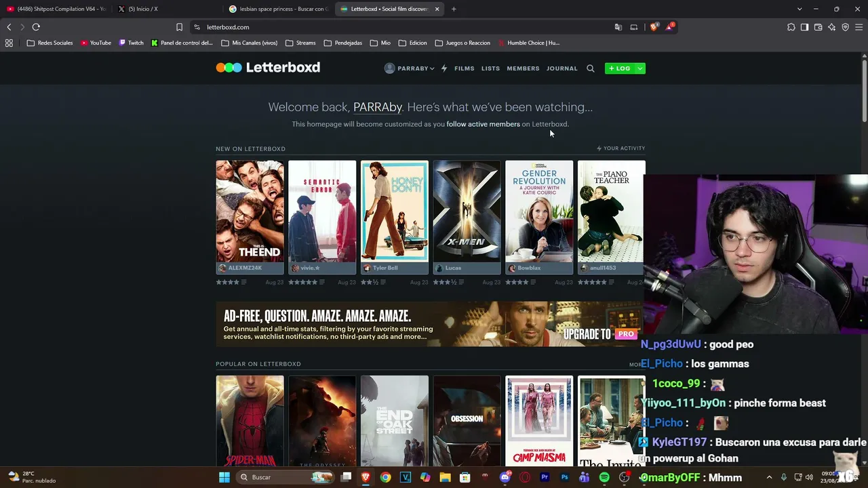Open the Redes Sociales bookmark folder

50,43
